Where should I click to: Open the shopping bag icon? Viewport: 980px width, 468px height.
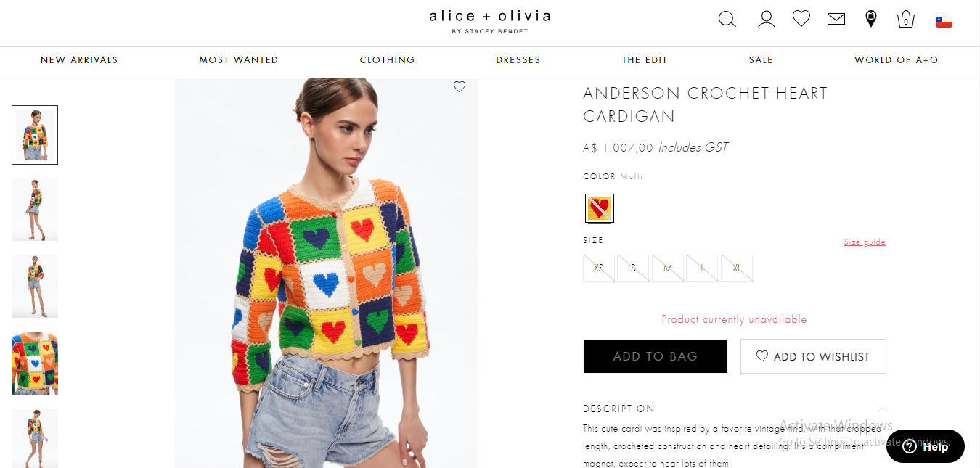[905, 19]
